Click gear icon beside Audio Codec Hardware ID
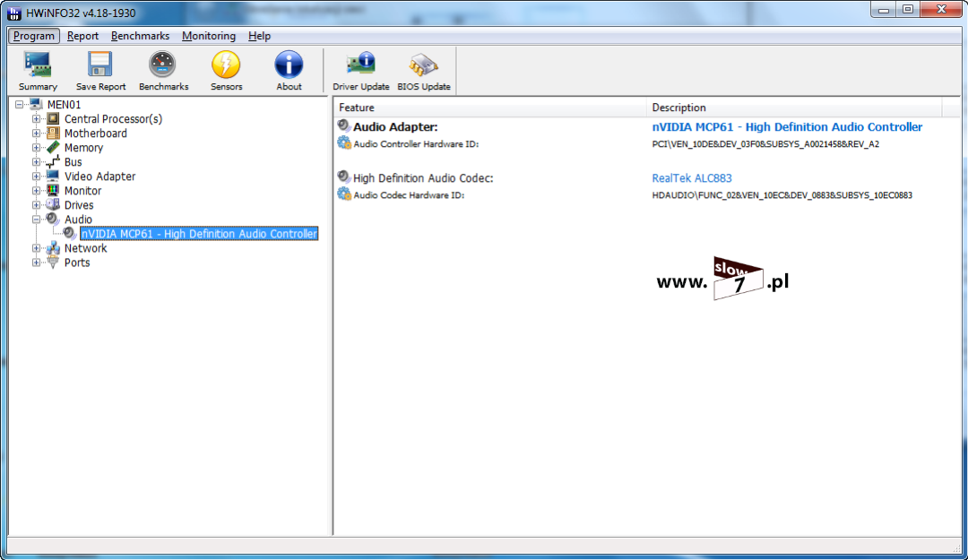The image size is (968, 560). [x=344, y=194]
